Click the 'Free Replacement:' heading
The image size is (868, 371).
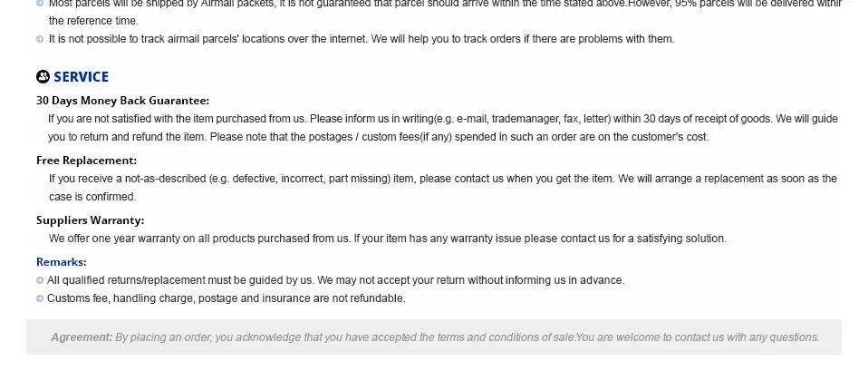pyautogui.click(x=86, y=161)
